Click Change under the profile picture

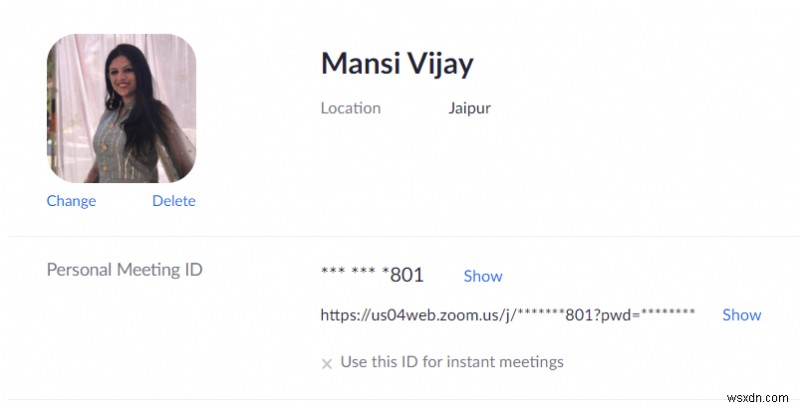71,201
